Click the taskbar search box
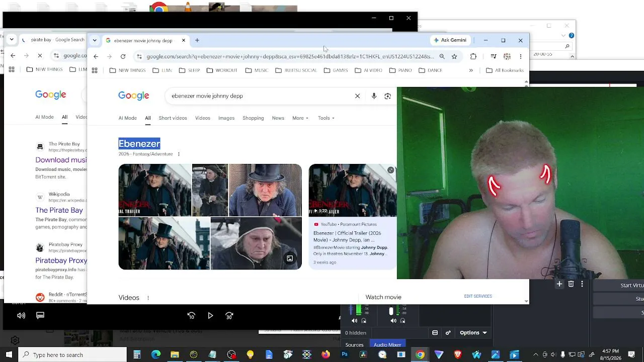644x362 pixels. click(72, 355)
